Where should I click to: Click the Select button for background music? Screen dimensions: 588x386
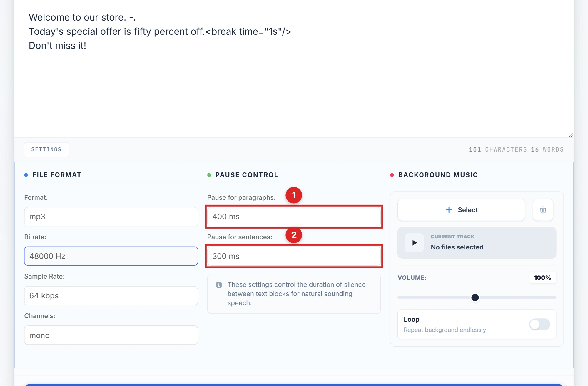click(x=461, y=210)
